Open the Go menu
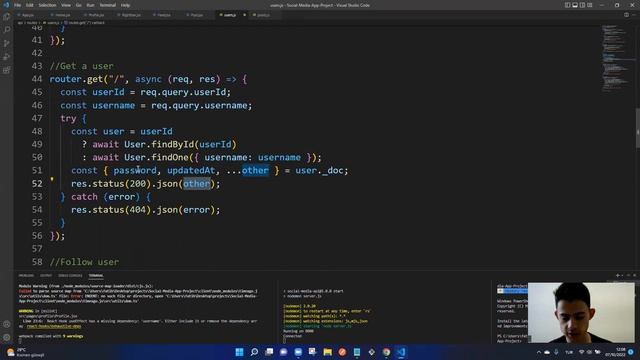 pos(78,5)
